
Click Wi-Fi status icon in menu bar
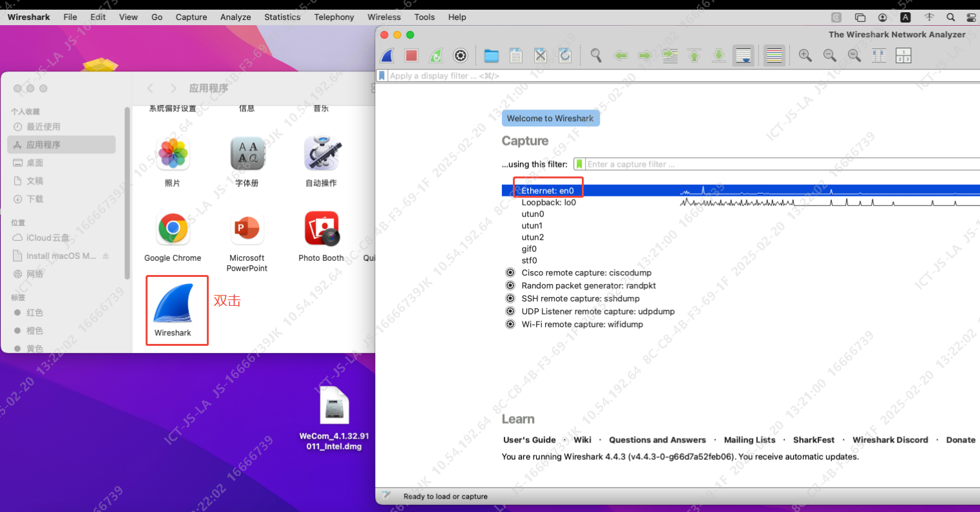[x=928, y=17]
